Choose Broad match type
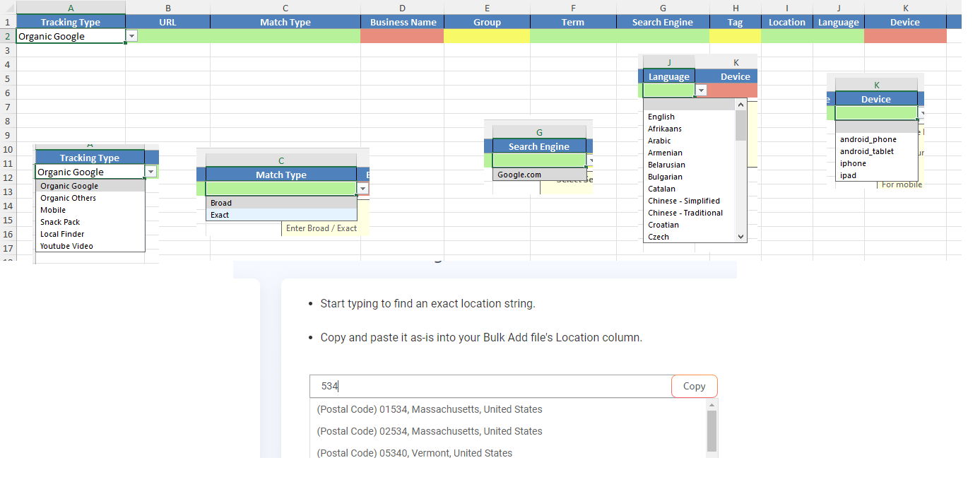 coord(281,203)
